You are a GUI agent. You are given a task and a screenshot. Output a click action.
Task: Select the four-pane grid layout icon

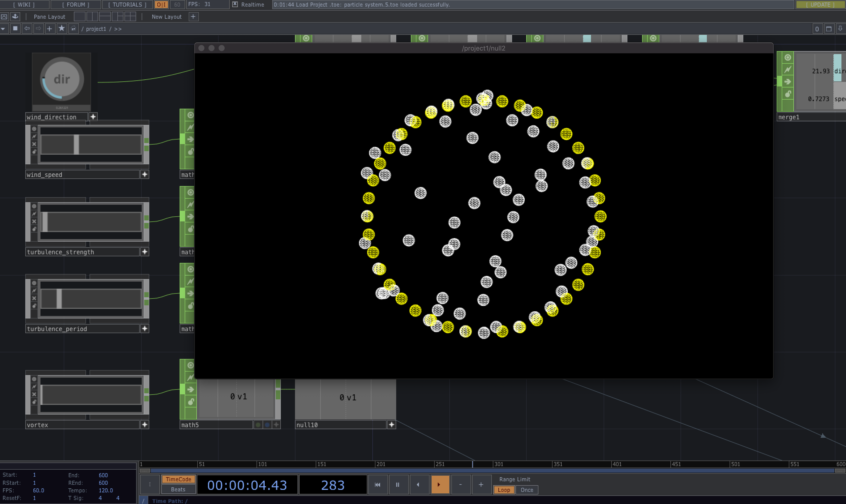coord(130,16)
